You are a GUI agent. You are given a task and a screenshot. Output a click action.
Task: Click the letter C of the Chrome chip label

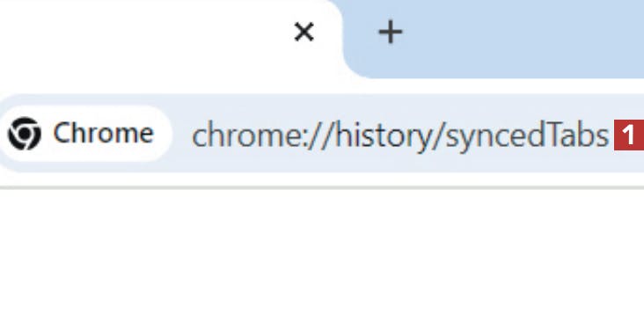[62, 133]
